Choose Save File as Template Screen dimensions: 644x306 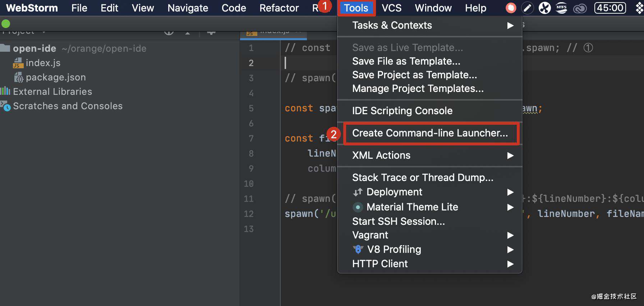[x=429, y=61]
